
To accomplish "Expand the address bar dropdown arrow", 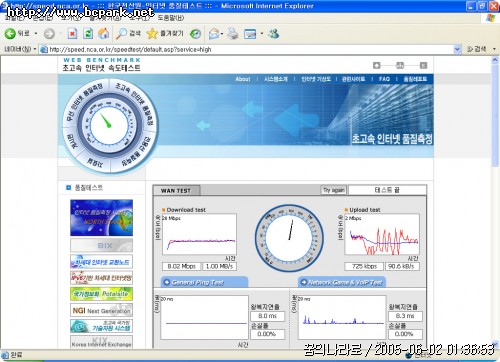I will point(457,49).
